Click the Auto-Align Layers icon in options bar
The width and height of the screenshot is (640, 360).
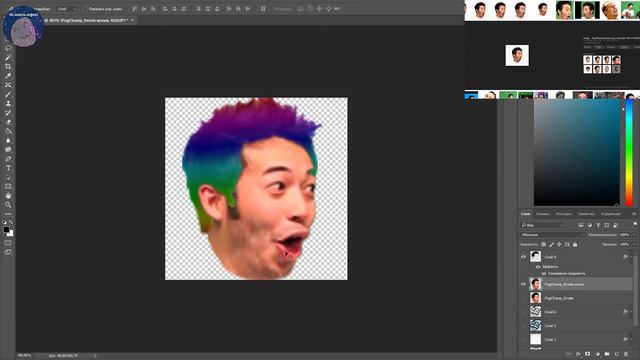coord(263,9)
